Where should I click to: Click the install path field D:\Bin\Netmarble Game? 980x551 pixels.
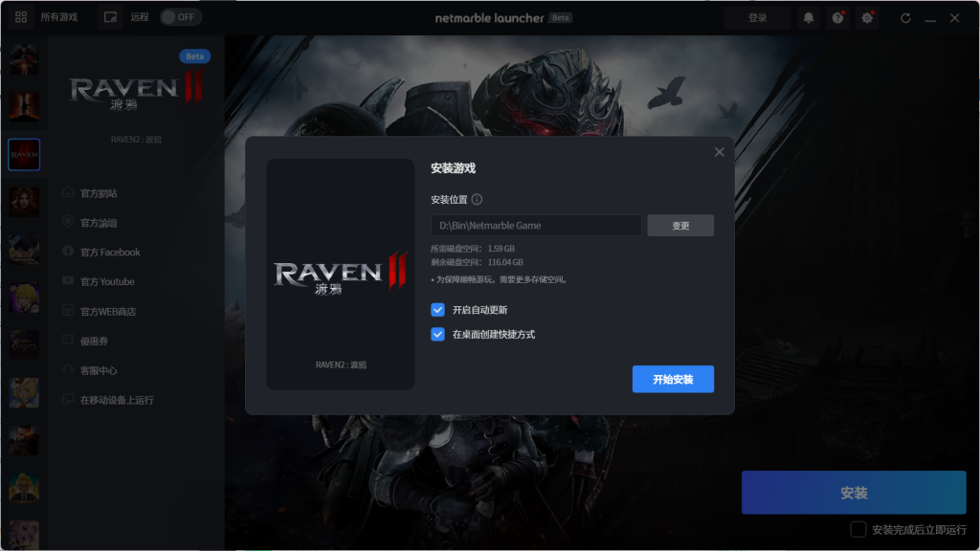pos(536,226)
